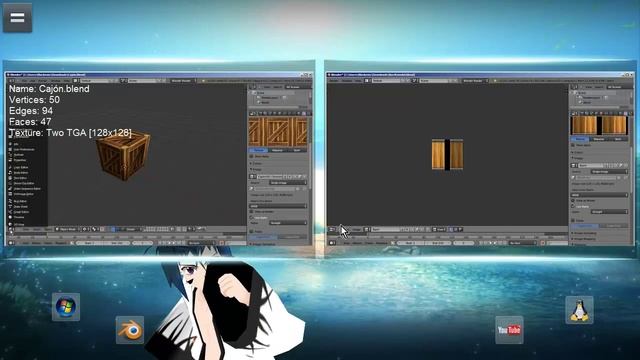Expand Image Mapping panel in right window
640x360 pixels.
(583, 239)
